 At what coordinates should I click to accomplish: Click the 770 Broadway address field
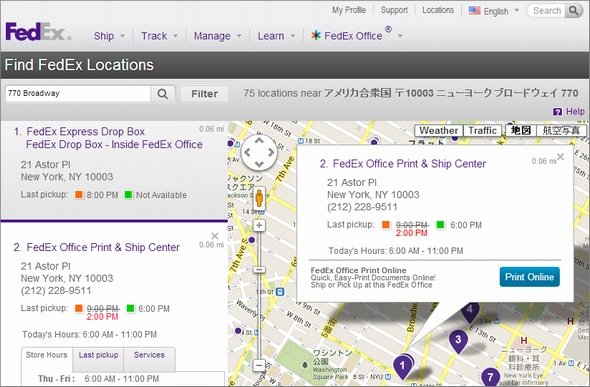point(78,93)
